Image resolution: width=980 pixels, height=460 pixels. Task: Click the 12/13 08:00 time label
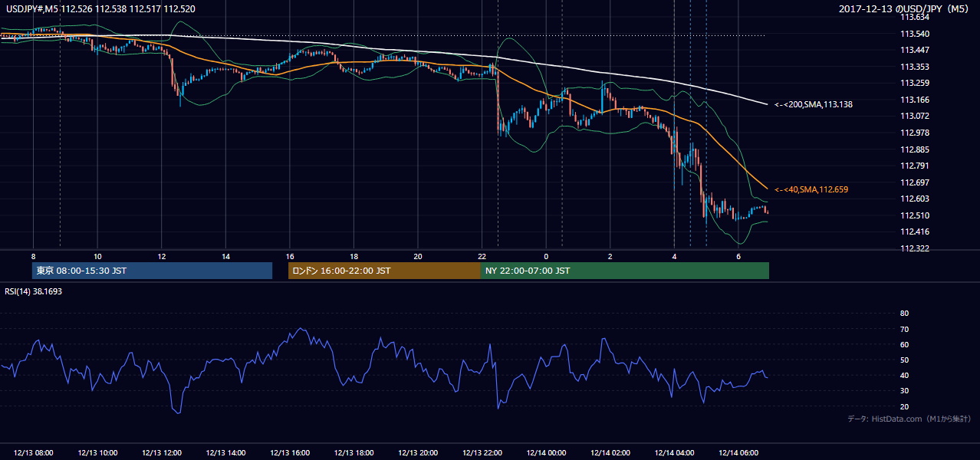coord(33,453)
